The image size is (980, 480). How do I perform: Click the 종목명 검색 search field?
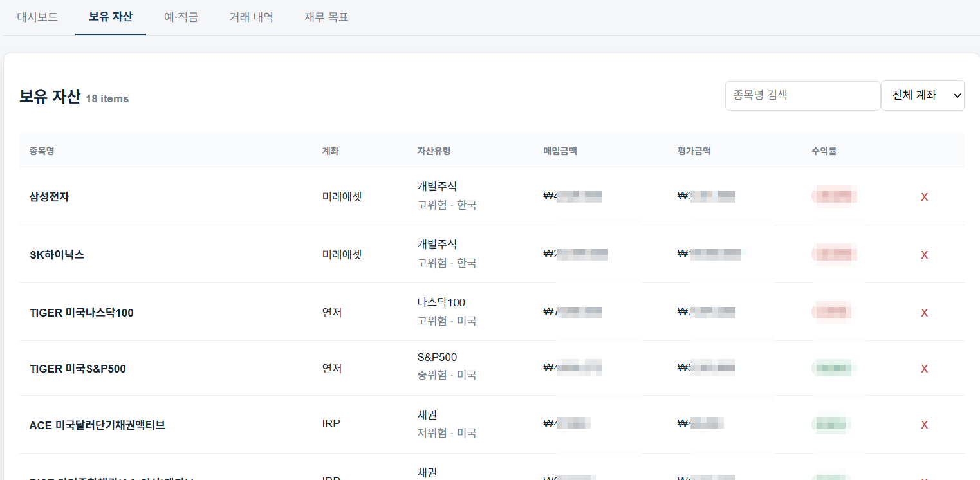pyautogui.click(x=802, y=96)
